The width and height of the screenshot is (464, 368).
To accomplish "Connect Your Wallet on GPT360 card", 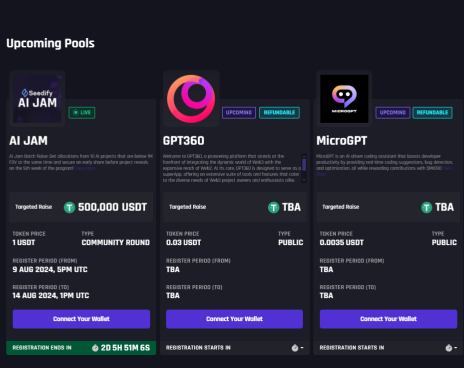I will point(234,319).
